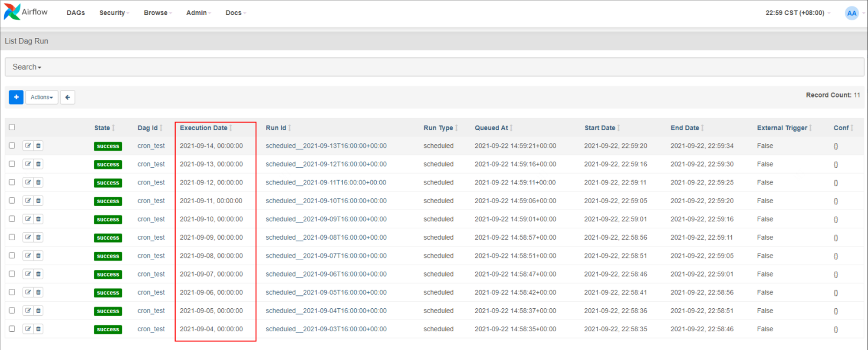
Task: Delete the 2021-09-14 DAG run
Action: [x=38, y=146]
